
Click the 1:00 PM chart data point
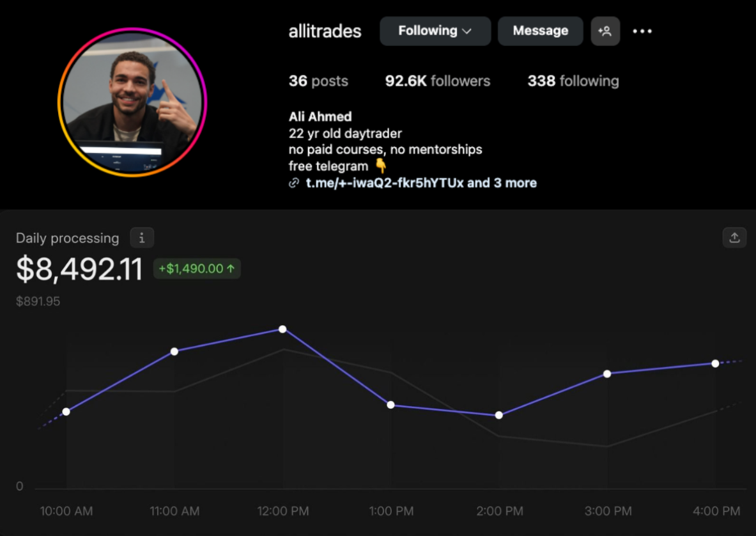coord(390,405)
